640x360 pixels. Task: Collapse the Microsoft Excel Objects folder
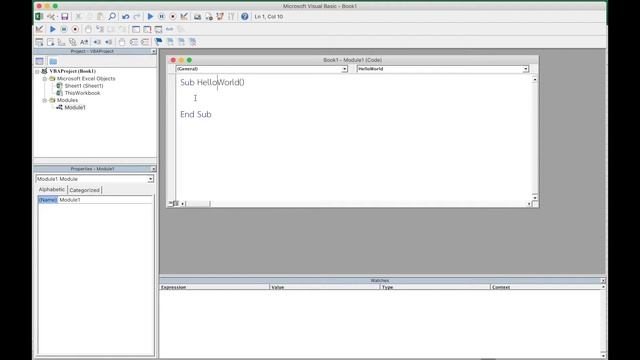pos(44,79)
